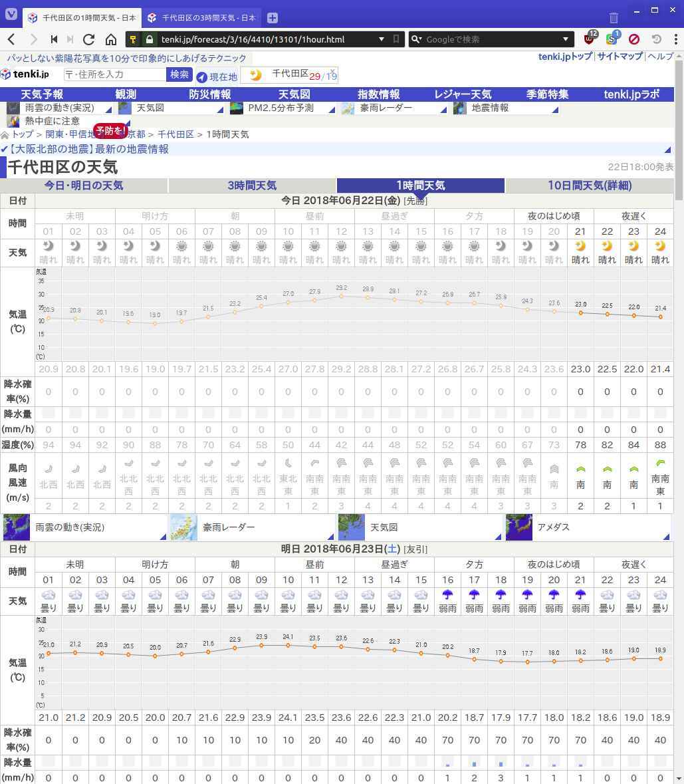
Task: Open the 観測 main menu
Action: (x=126, y=94)
